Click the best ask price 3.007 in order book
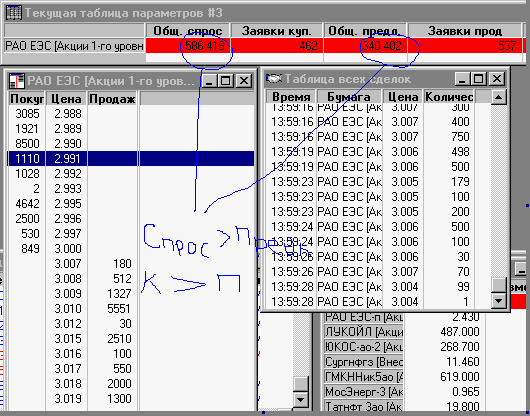This screenshot has height=416, width=530. (68, 264)
